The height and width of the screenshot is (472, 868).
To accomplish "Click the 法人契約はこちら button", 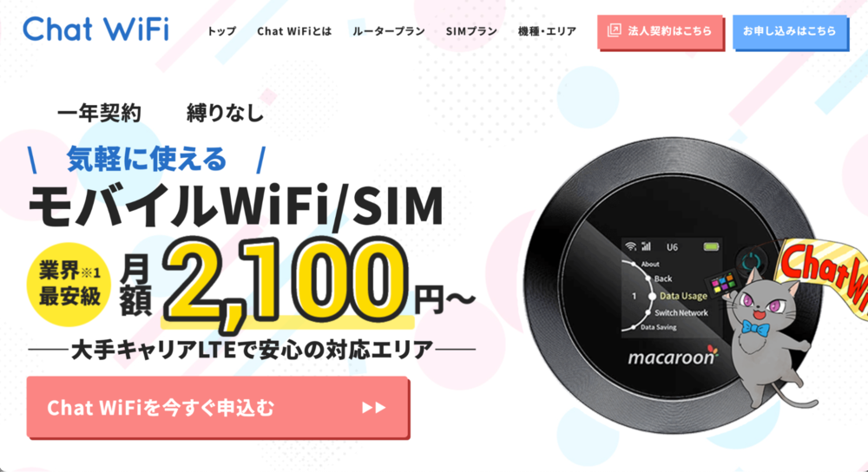I will (x=661, y=32).
